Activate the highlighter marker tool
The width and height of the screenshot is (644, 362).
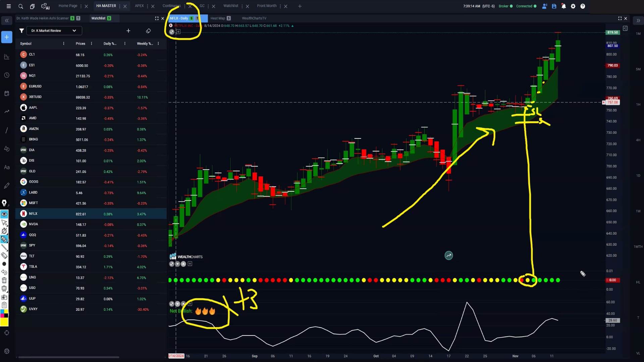coord(4,239)
